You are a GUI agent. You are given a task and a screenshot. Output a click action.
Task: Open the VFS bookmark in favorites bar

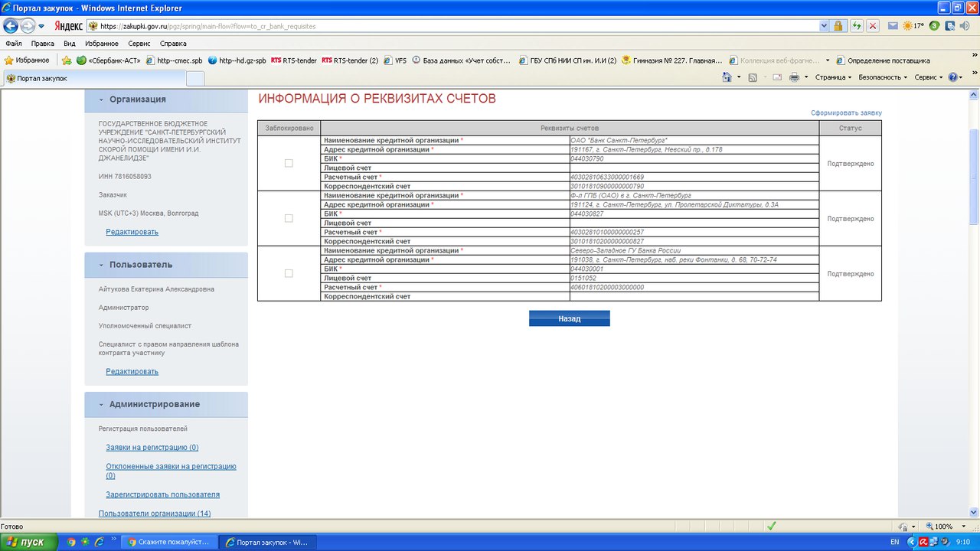click(396, 60)
